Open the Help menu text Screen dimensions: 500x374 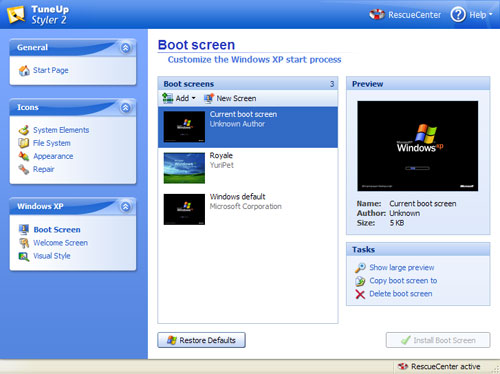(478, 15)
